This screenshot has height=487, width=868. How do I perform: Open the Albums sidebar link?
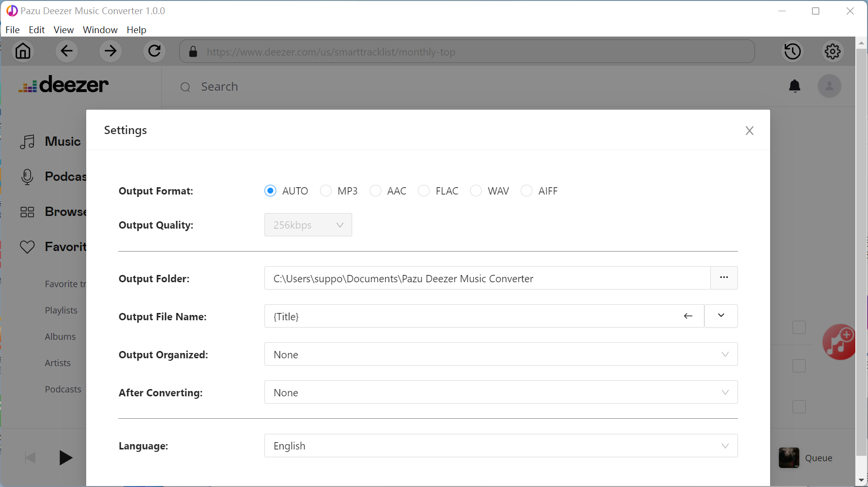click(x=60, y=337)
